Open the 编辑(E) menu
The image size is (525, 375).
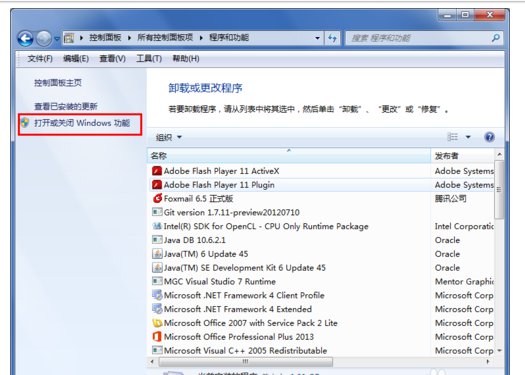(x=76, y=59)
